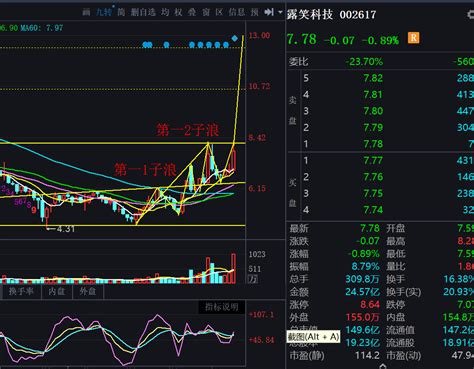
Task: Open the 叠 overlay option
Action: tap(192, 12)
